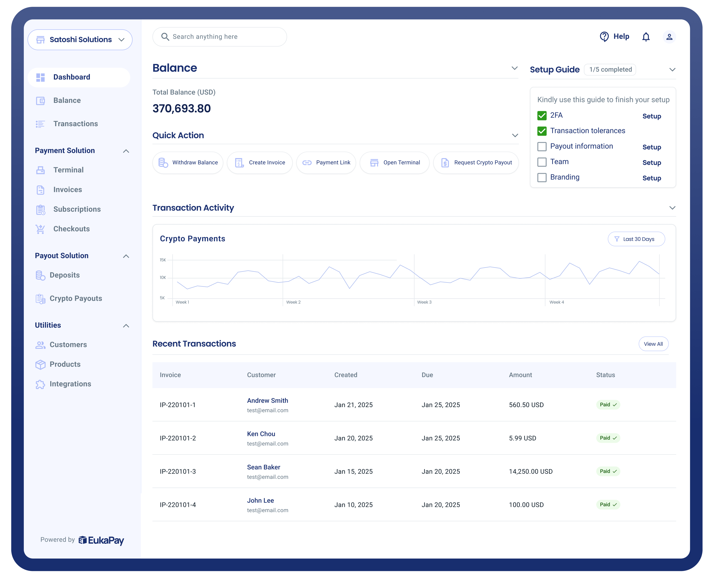Click the notification bell icon
This screenshot has height=588, width=714.
pos(646,37)
